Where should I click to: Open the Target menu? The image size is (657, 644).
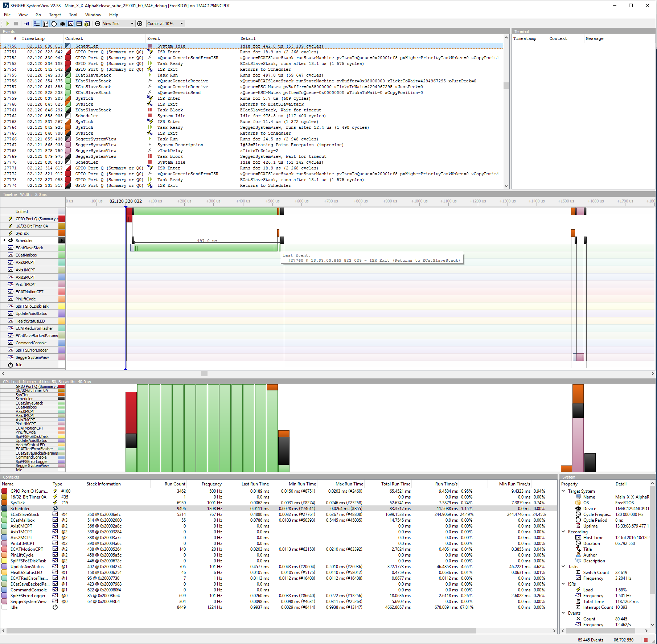(55, 15)
